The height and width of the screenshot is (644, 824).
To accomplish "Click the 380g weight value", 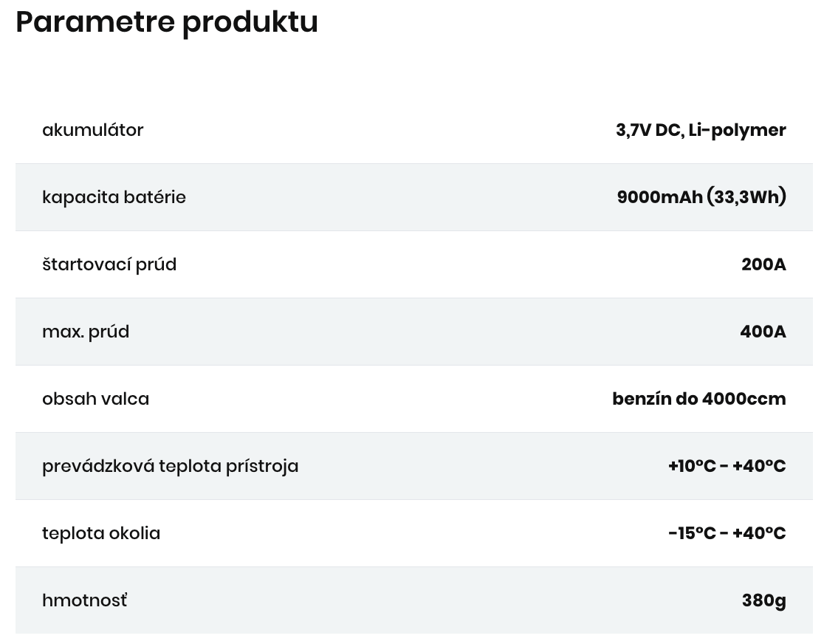I will click(x=764, y=600).
